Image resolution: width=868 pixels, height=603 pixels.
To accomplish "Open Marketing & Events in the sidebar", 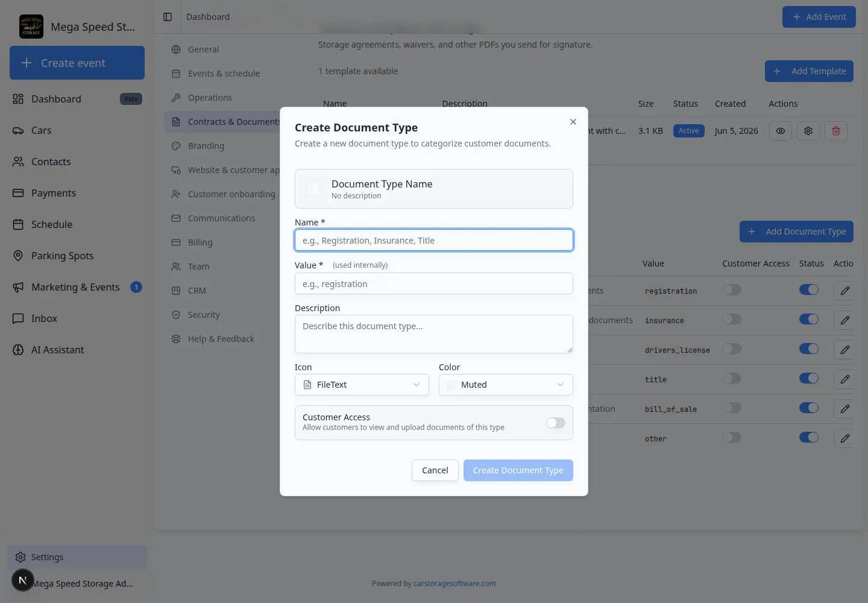I will pos(77,287).
